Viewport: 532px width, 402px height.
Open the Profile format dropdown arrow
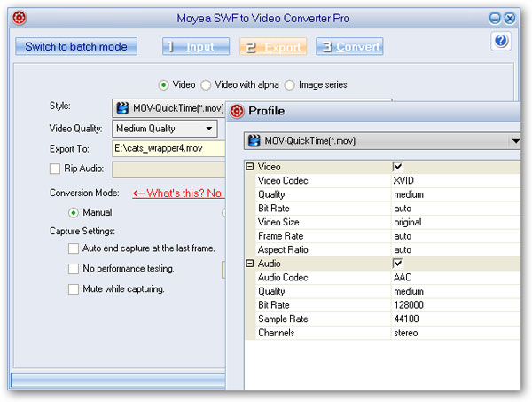coord(515,140)
